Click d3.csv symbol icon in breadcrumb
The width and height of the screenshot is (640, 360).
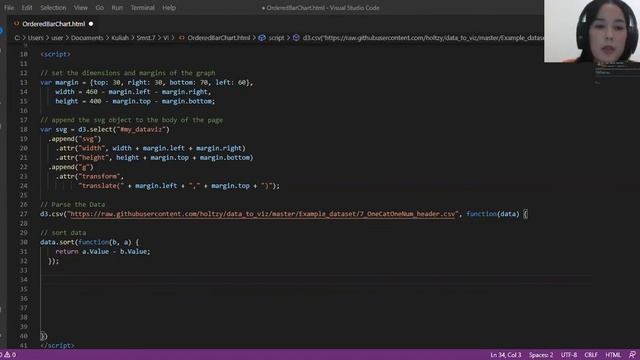pos(296,38)
